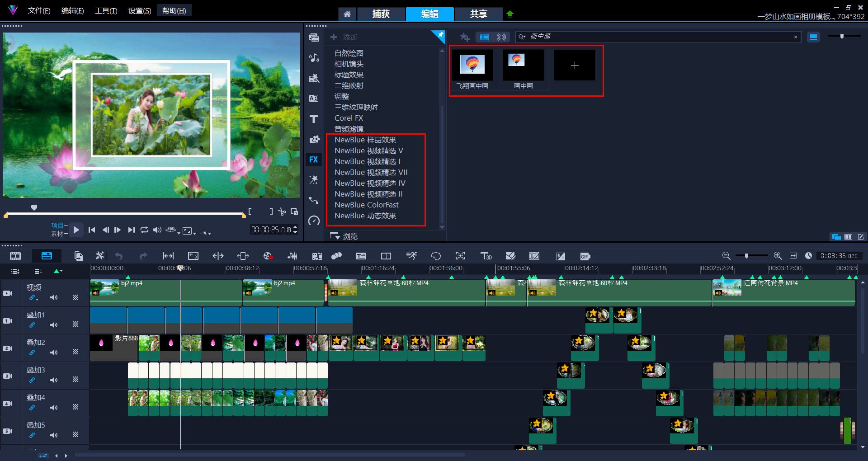The width and height of the screenshot is (868, 461).
Task: Open the preview resize dropdown arrow
Action: click(x=194, y=233)
